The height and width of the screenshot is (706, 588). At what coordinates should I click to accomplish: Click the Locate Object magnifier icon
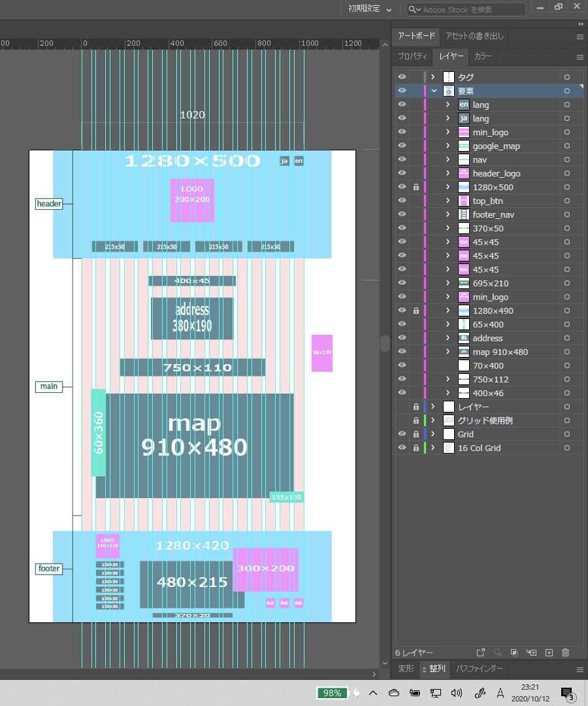point(498,652)
